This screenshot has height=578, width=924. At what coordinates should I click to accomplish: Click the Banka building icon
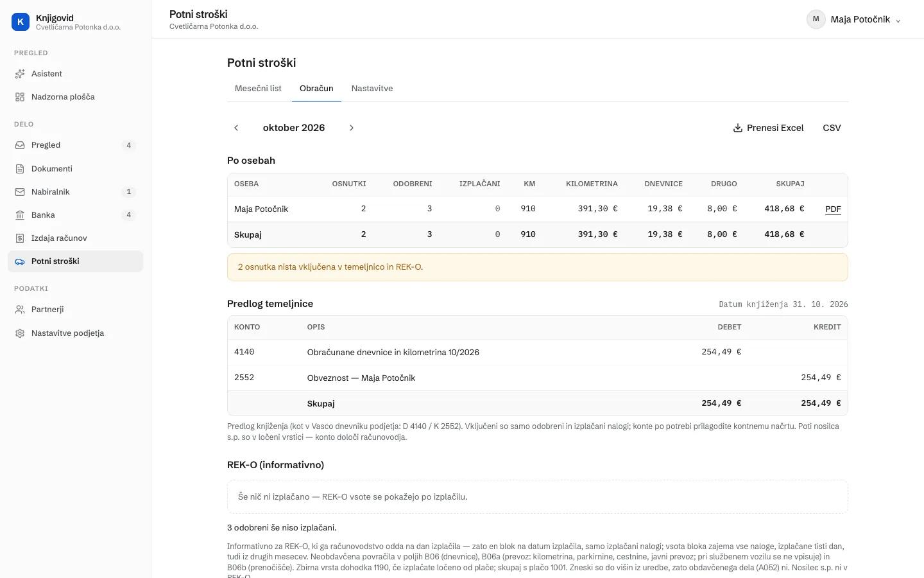pyautogui.click(x=20, y=215)
